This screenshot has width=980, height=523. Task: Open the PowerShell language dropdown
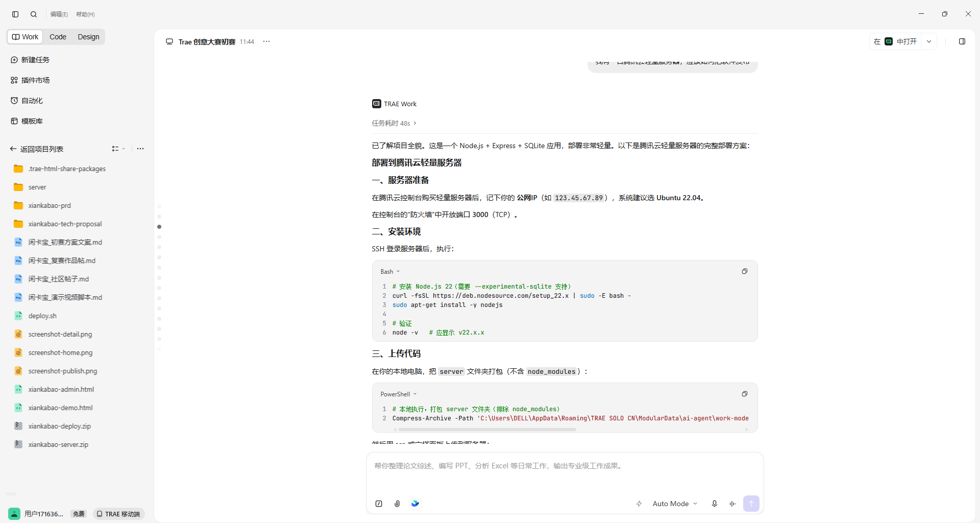pos(399,394)
